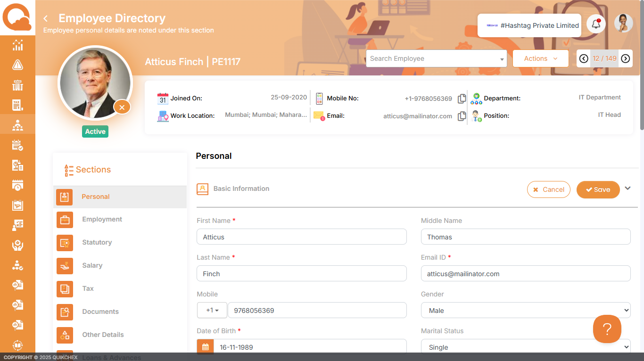Viewport: 644px width, 361px height.
Task: Select the Personal section
Action: (120, 197)
